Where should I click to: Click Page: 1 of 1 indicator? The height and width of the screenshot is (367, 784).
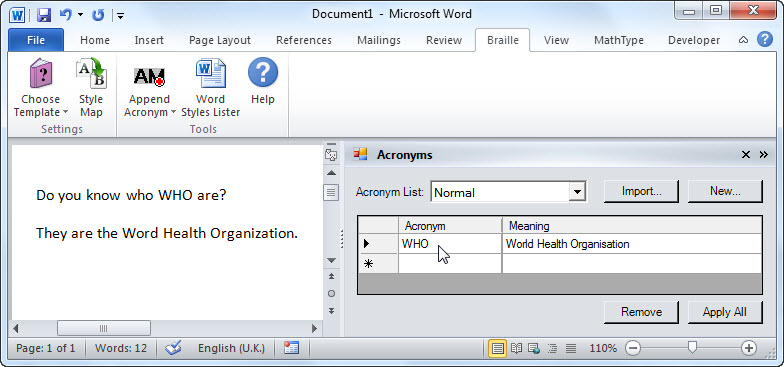click(x=46, y=348)
